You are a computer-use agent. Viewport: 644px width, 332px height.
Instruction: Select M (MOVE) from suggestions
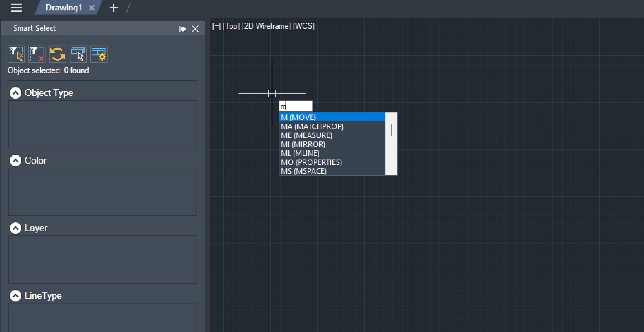point(332,117)
